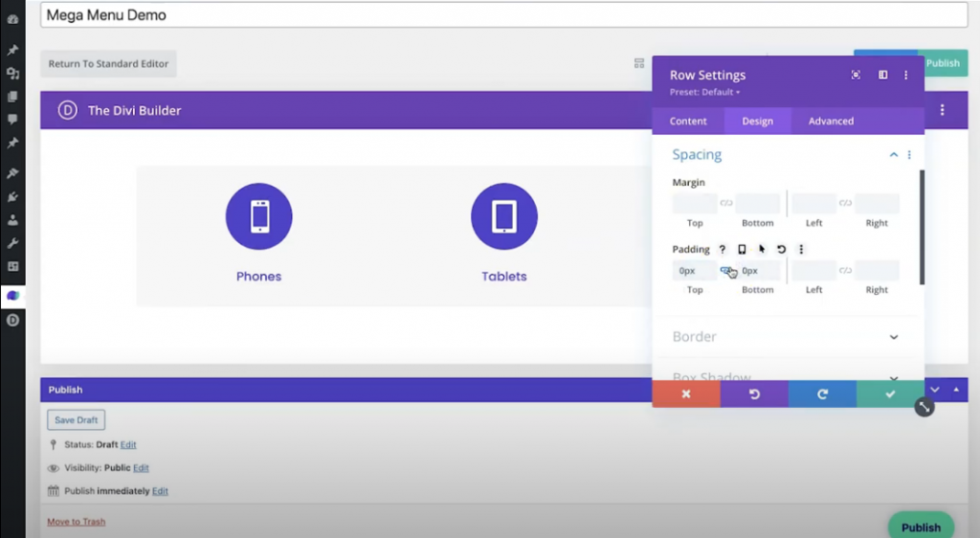Click Return To Standard Editor button
The height and width of the screenshot is (538, 980).
tap(109, 64)
